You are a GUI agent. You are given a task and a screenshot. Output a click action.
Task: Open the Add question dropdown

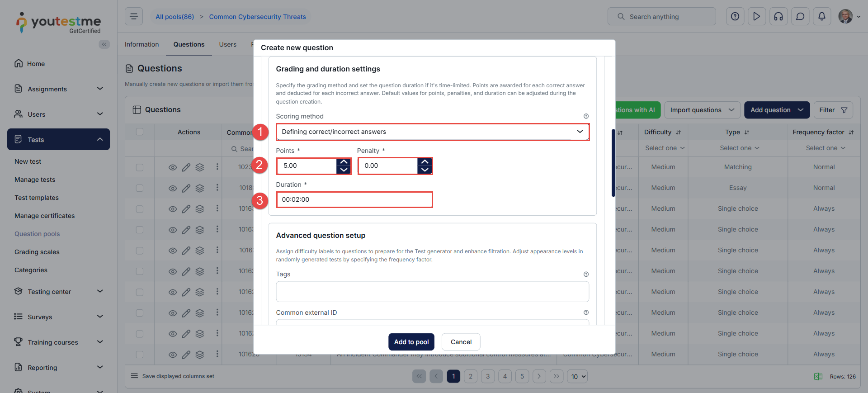pos(777,110)
